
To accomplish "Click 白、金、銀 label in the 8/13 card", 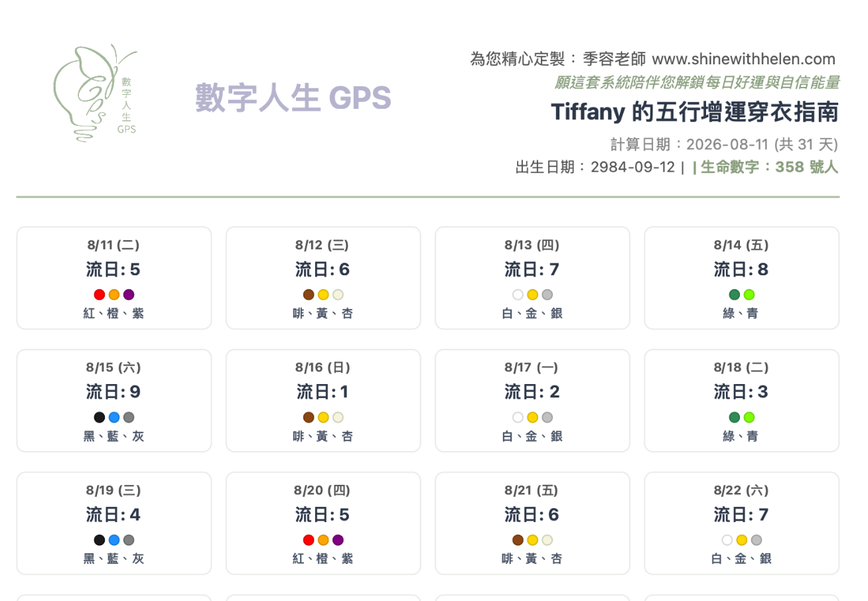I will [532, 313].
